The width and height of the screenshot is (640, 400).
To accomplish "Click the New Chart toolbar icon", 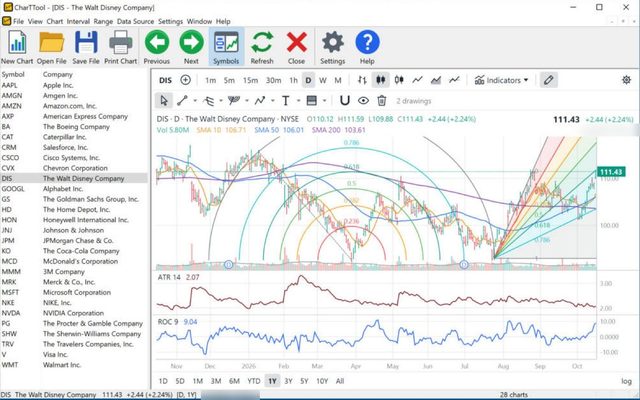I will (17, 47).
